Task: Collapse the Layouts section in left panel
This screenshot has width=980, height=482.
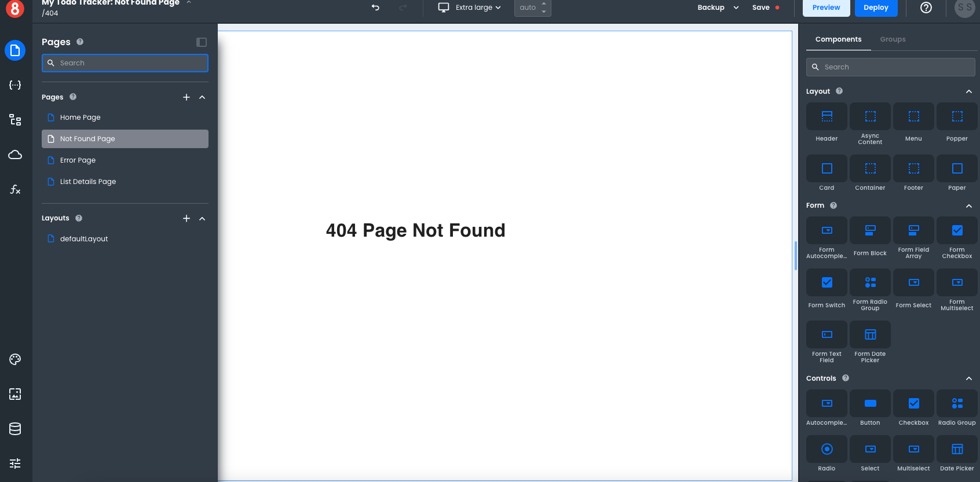Action: [202, 219]
